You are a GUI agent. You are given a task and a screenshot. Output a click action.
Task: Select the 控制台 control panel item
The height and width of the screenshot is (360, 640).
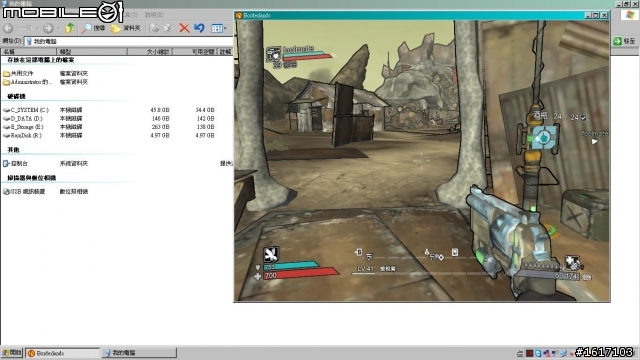pos(16,163)
